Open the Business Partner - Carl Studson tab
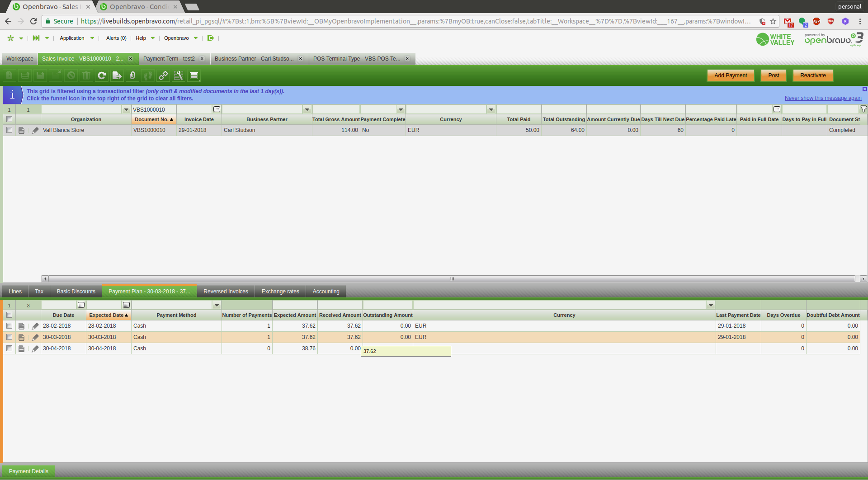The width and height of the screenshot is (868, 480). 254,59
